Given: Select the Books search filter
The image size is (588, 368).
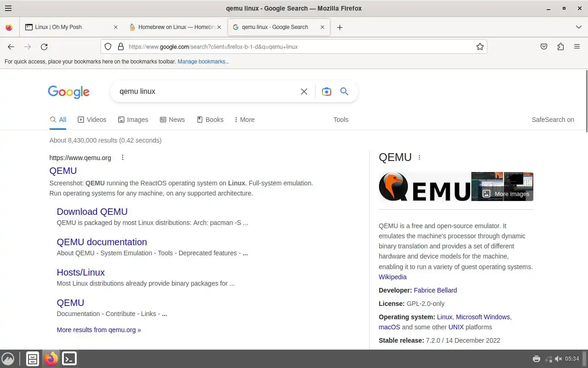Looking at the screenshot, I should pos(210,120).
